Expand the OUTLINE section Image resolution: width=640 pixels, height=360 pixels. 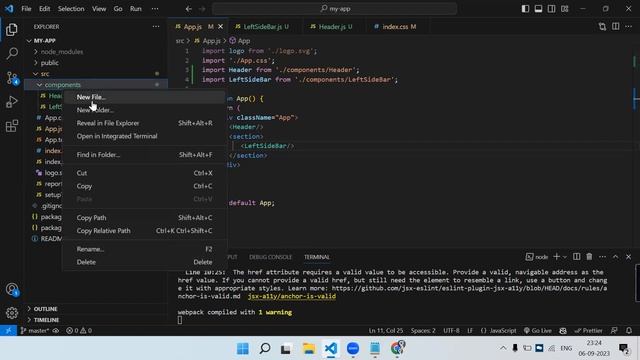[45, 309]
